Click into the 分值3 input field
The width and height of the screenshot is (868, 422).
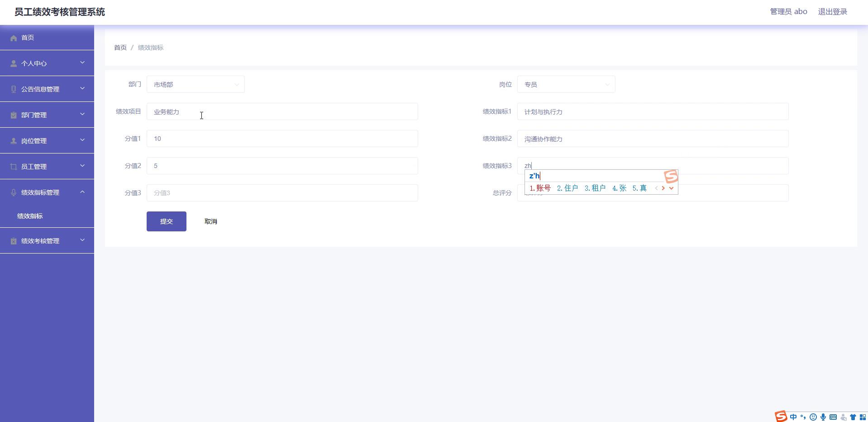coord(282,193)
